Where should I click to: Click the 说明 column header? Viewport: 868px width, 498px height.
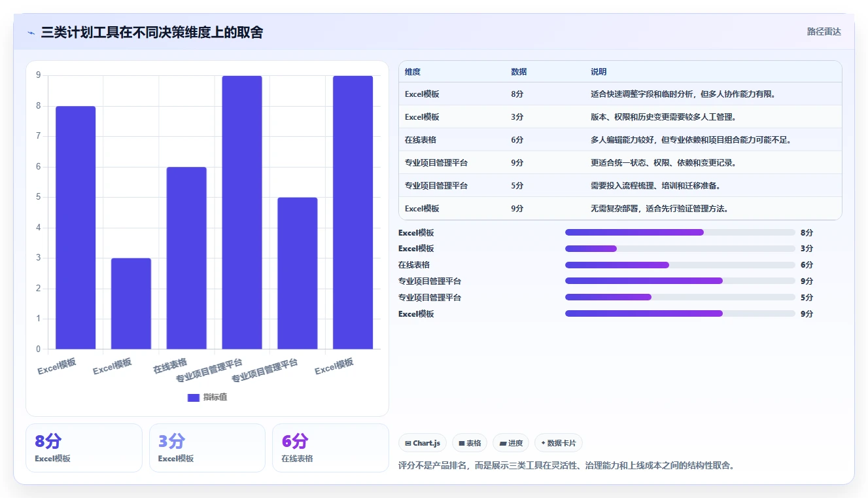pos(599,71)
